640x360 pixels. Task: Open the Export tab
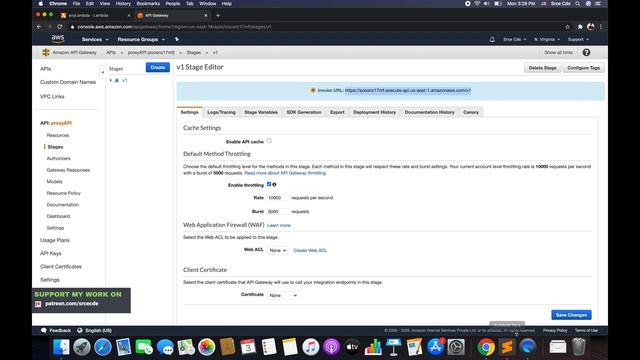point(337,112)
